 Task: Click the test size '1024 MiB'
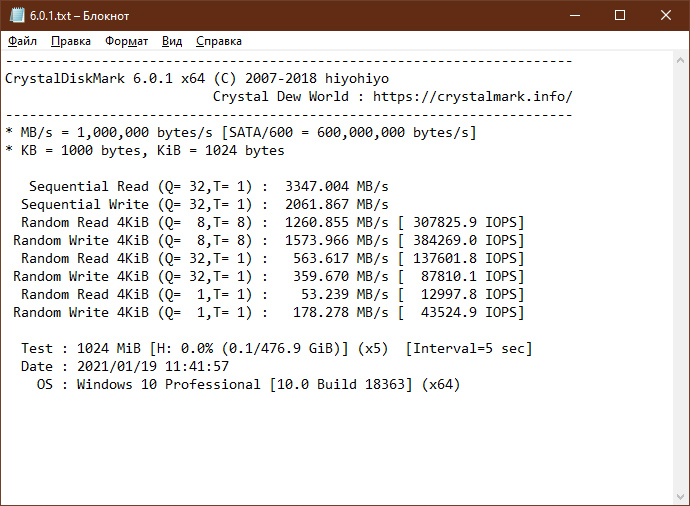109,348
